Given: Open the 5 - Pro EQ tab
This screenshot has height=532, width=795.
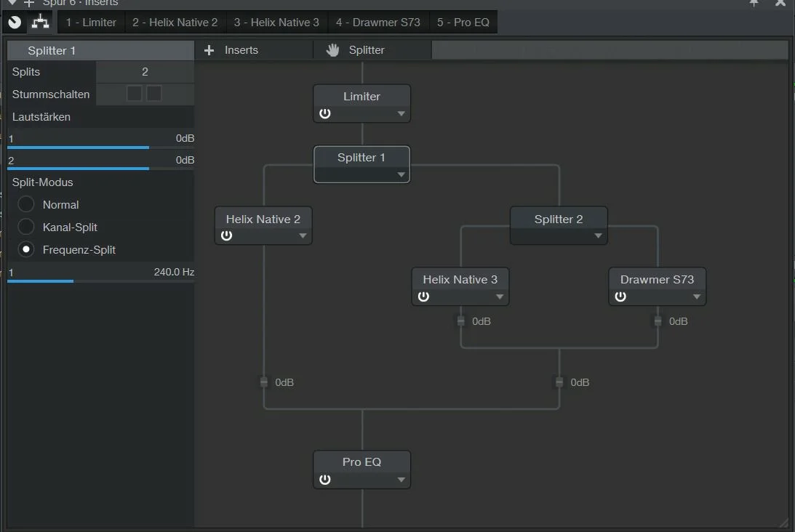Looking at the screenshot, I should (x=463, y=22).
